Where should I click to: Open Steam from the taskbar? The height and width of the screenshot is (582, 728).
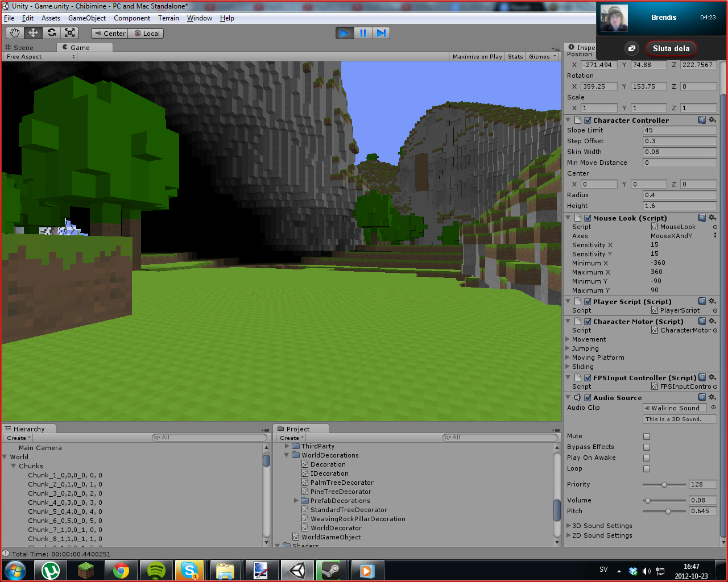[330, 570]
